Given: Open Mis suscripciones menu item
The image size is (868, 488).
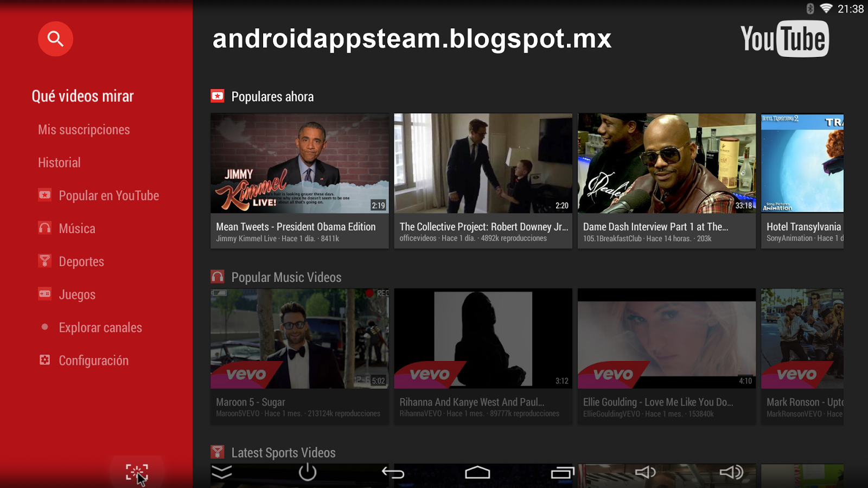Looking at the screenshot, I should point(84,130).
